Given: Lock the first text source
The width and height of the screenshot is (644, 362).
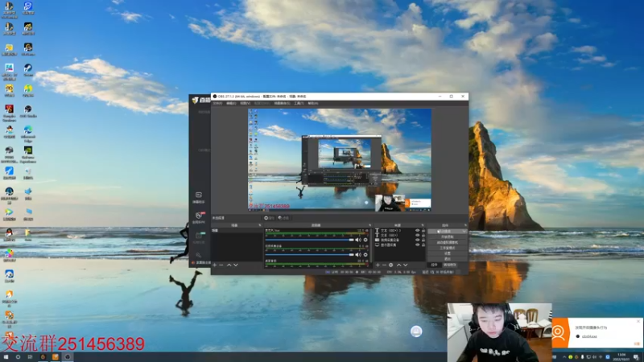Looking at the screenshot, I should pos(423,231).
